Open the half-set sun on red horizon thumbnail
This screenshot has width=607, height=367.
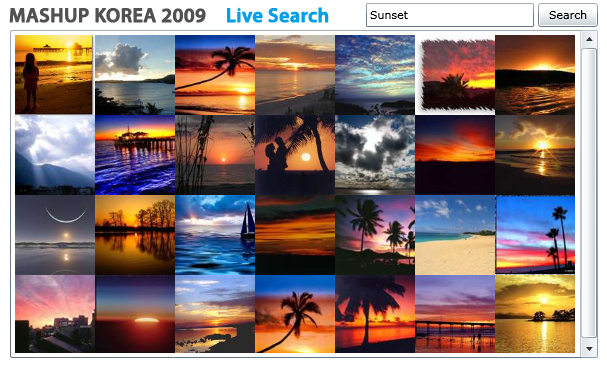coord(135,314)
